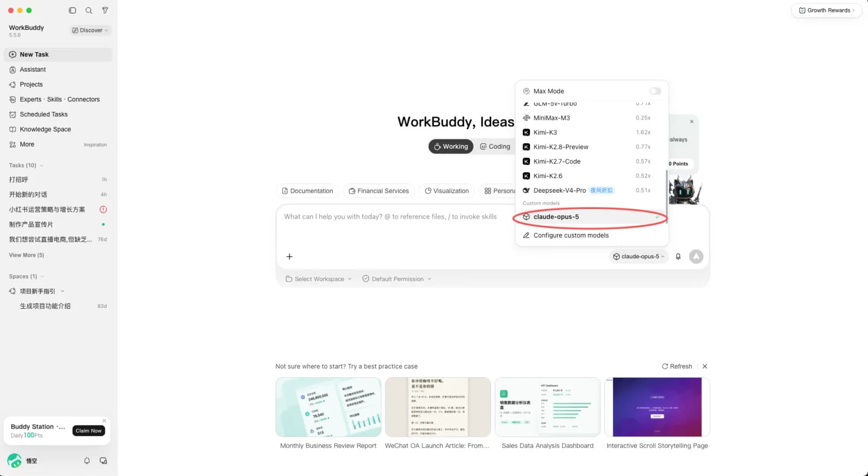Open search from the sidebar header

pos(89,10)
